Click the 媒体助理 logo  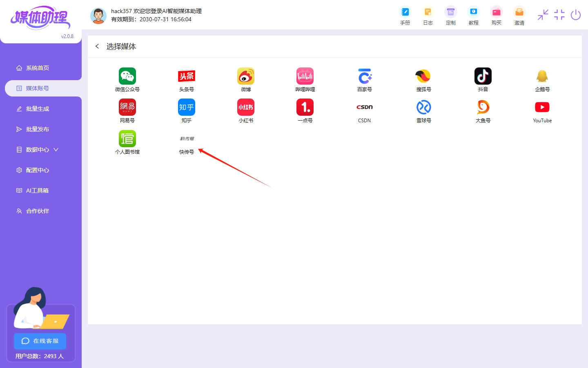40,18
